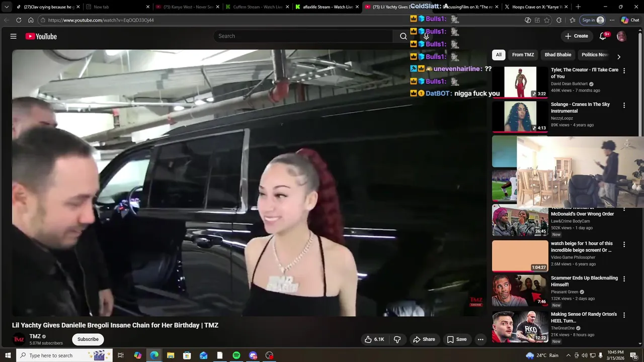Select the Bhad Bhabie chip
The image size is (644, 362).
pyautogui.click(x=557, y=55)
